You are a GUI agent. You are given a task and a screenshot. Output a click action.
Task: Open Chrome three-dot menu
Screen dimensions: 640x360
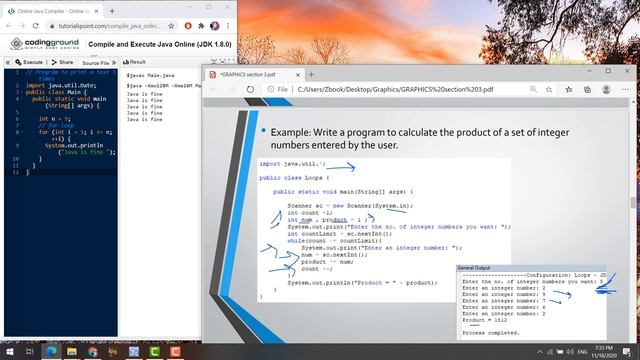(x=228, y=26)
